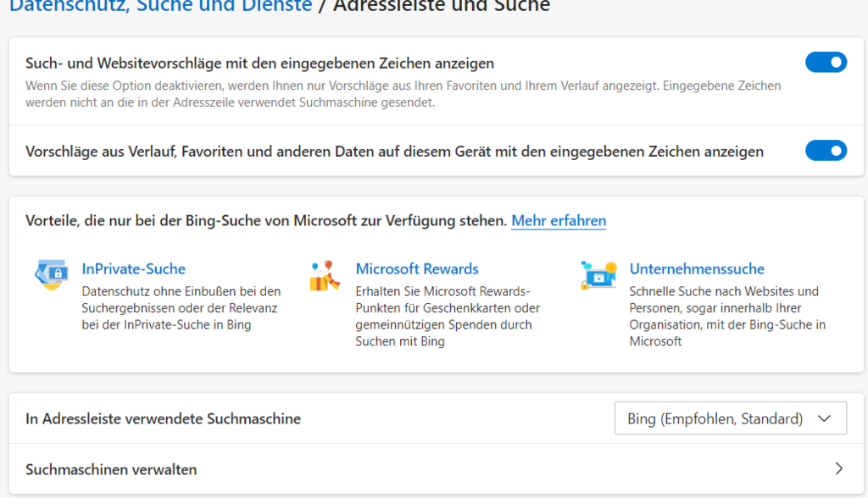This screenshot has height=498, width=868.
Task: Disable search and website suggestions toggle
Action: click(825, 63)
